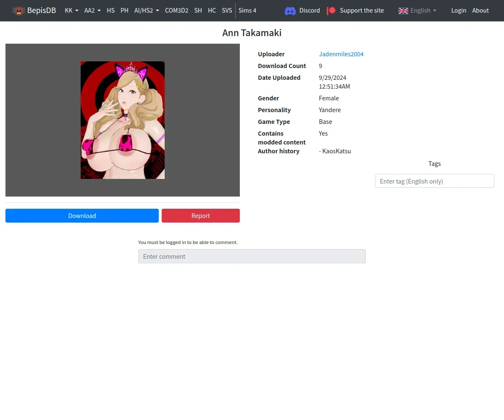This screenshot has width=504, height=420.
Task: Click the Discord logo icon
Action: pos(290,10)
